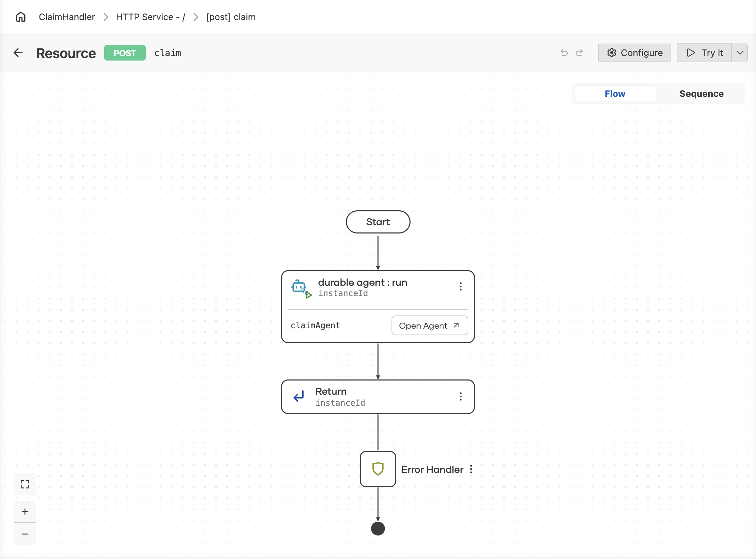Click the Try It button
This screenshot has height=559, width=756.
(704, 53)
